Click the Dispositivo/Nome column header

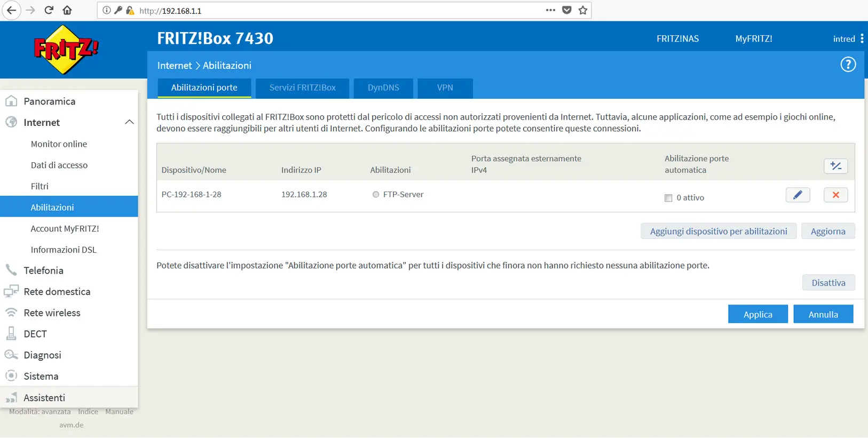[194, 170]
